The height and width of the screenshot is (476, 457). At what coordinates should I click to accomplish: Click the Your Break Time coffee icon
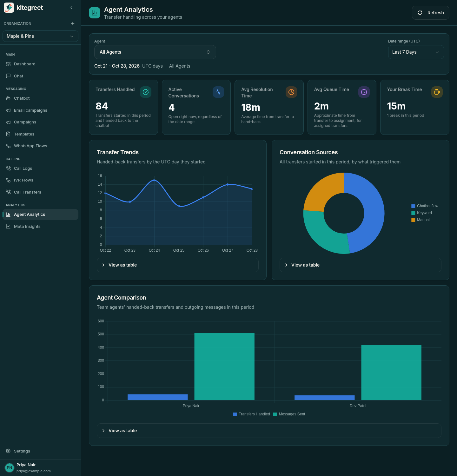click(437, 92)
